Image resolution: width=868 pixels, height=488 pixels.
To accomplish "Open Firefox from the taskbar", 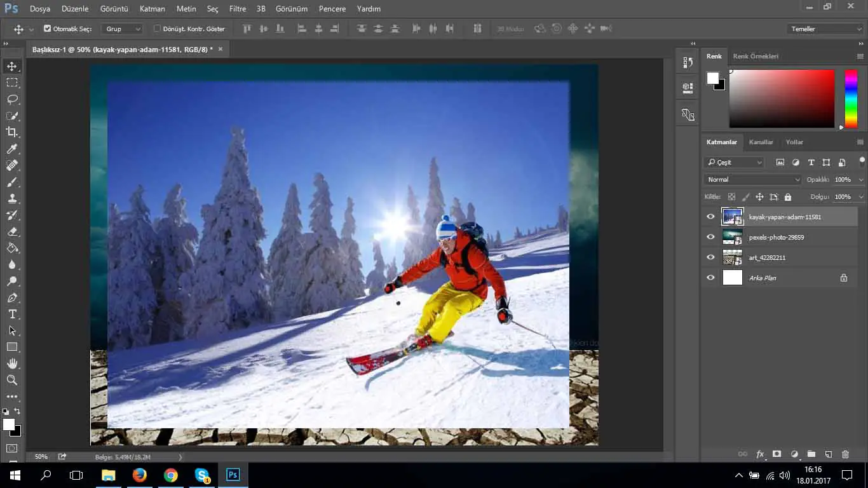I will [x=139, y=475].
